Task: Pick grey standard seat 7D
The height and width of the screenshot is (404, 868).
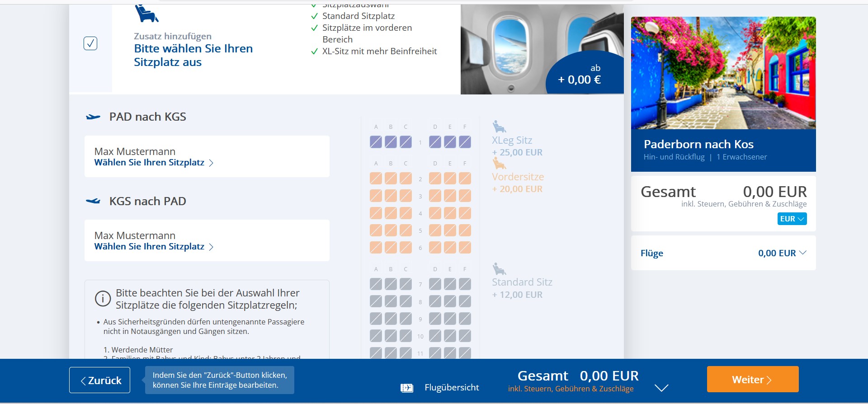Action: [x=435, y=284]
